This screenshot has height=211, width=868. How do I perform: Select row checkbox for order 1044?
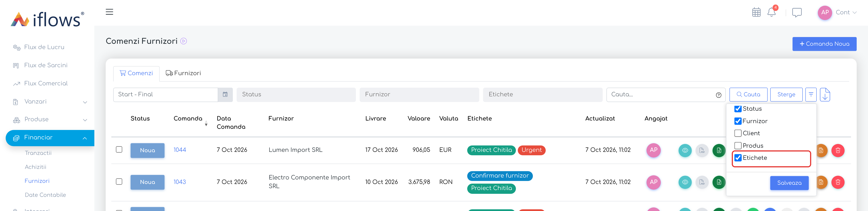click(x=119, y=149)
